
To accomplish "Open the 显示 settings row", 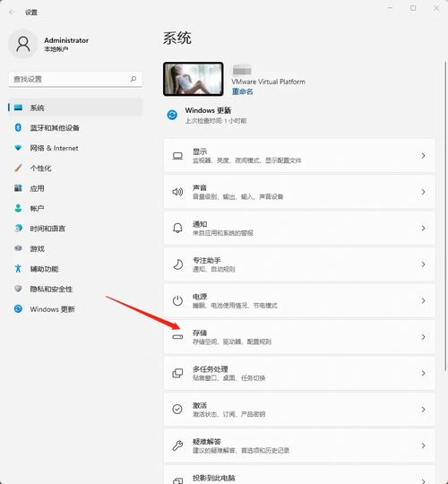I will tap(299, 156).
